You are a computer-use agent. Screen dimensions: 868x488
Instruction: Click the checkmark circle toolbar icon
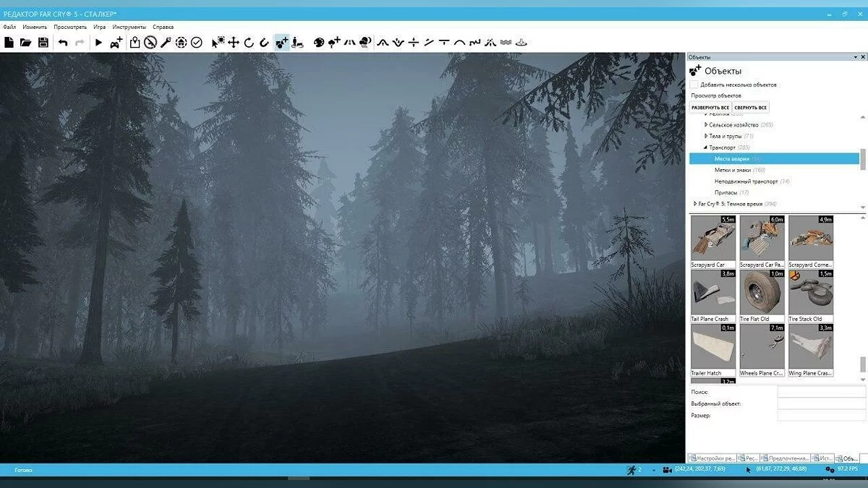tap(196, 43)
